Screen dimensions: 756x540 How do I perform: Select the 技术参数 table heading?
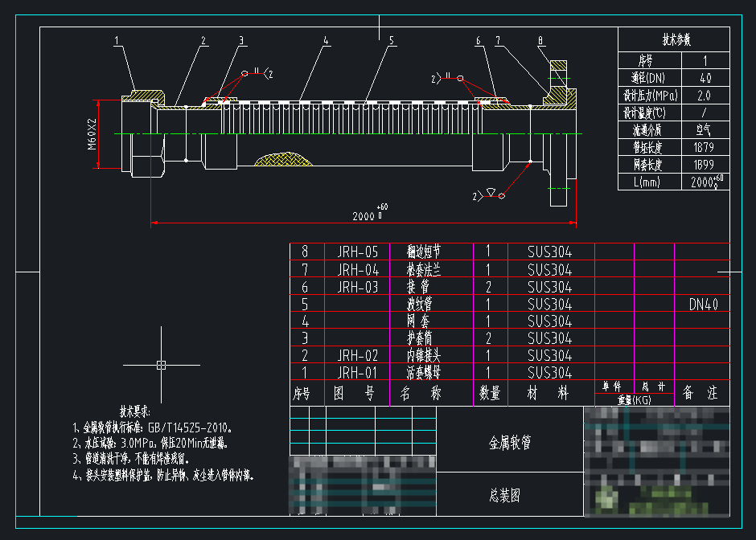[x=676, y=39]
